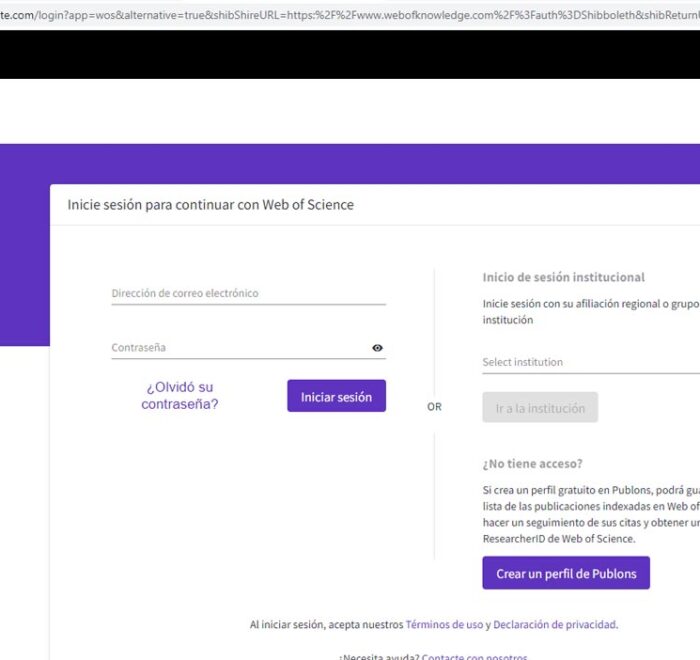The height and width of the screenshot is (660, 700).
Task: Click the Ir a la institución button
Action: 540,407
